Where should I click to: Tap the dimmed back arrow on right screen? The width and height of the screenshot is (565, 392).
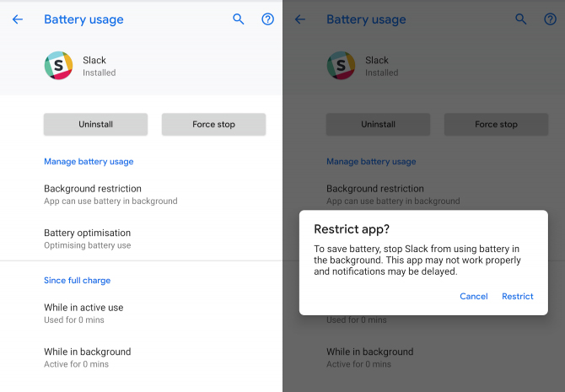[x=300, y=19]
